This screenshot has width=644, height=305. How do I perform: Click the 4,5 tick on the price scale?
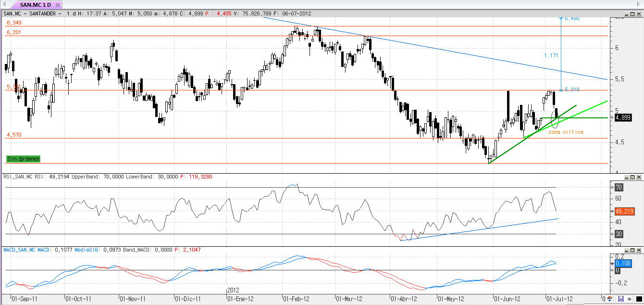pyautogui.click(x=619, y=142)
